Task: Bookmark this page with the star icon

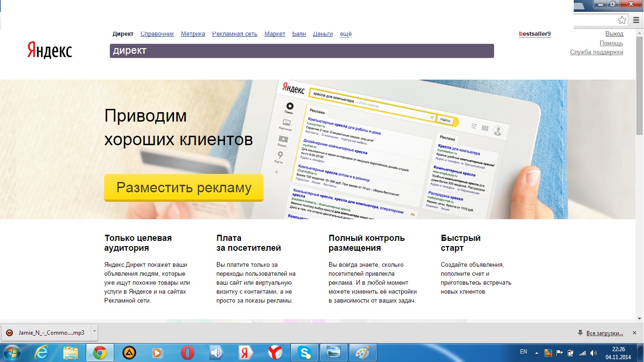Action: click(622, 20)
